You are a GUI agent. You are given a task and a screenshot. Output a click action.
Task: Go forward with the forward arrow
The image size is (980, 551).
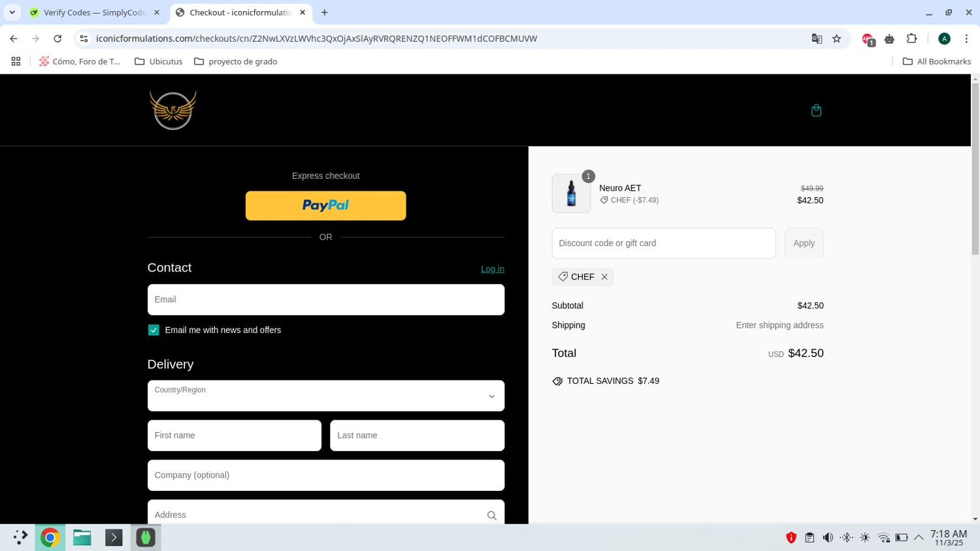[35, 39]
